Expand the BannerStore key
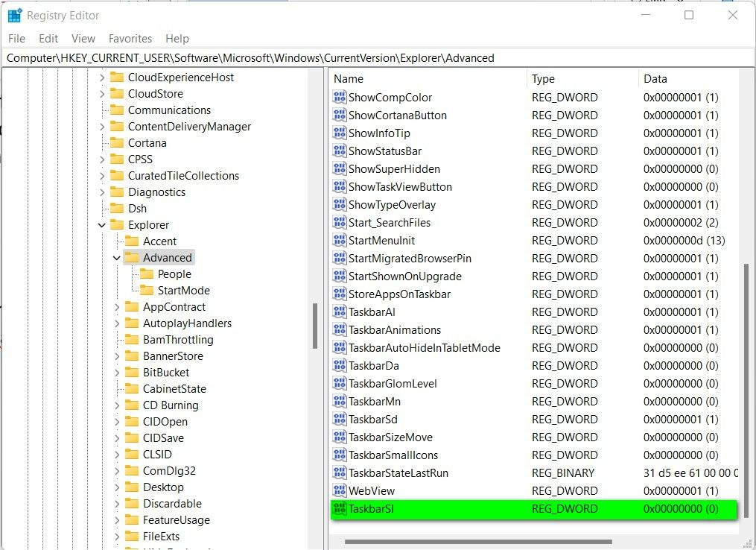This screenshot has width=756, height=550. pos(117,356)
